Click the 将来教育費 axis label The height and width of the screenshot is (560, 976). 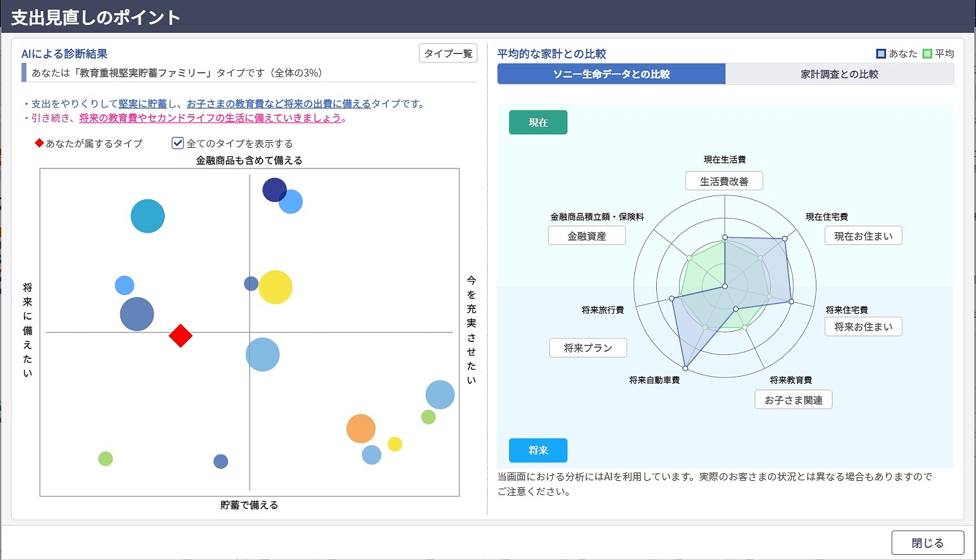[x=791, y=380]
